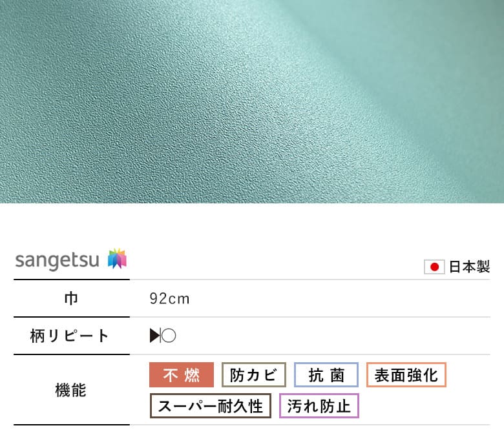The image size is (504, 439).
Task: Select the blue-outlined 抗菌 badge
Action: pos(326,375)
